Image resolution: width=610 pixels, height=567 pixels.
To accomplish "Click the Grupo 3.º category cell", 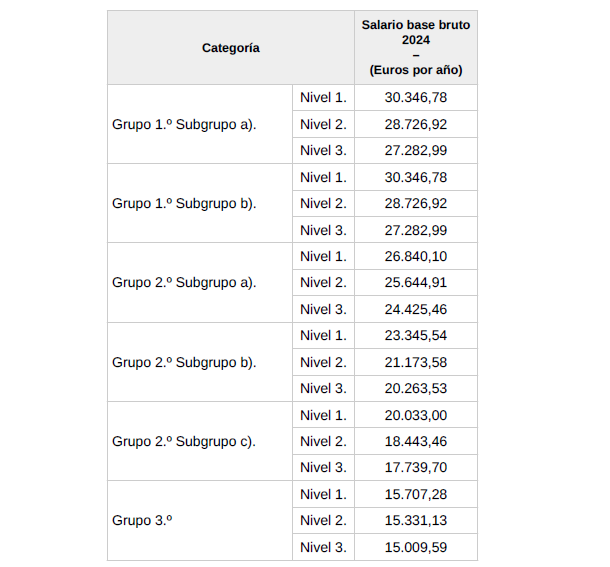I will click(145, 520).
